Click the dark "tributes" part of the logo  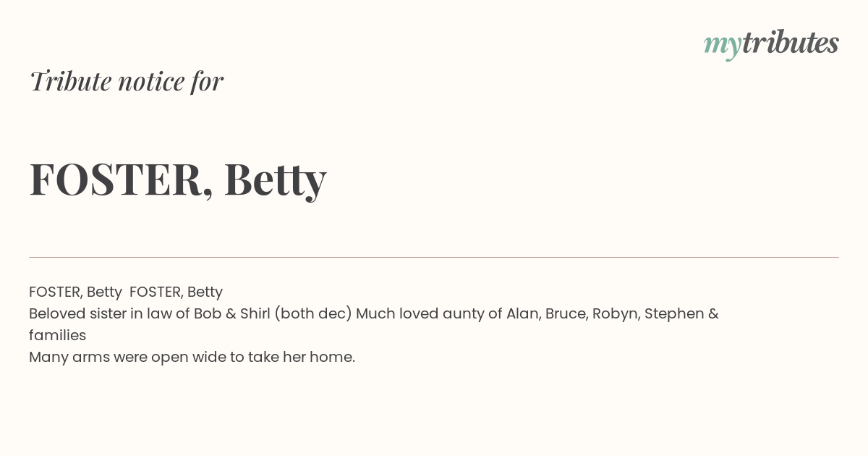point(791,43)
